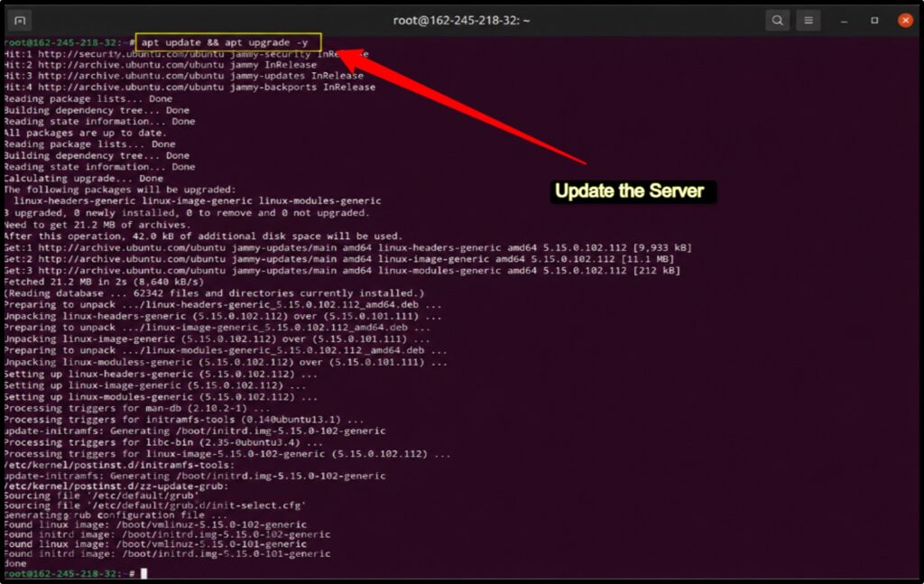Click the 'jammy-backports InRelease' line

(189, 88)
